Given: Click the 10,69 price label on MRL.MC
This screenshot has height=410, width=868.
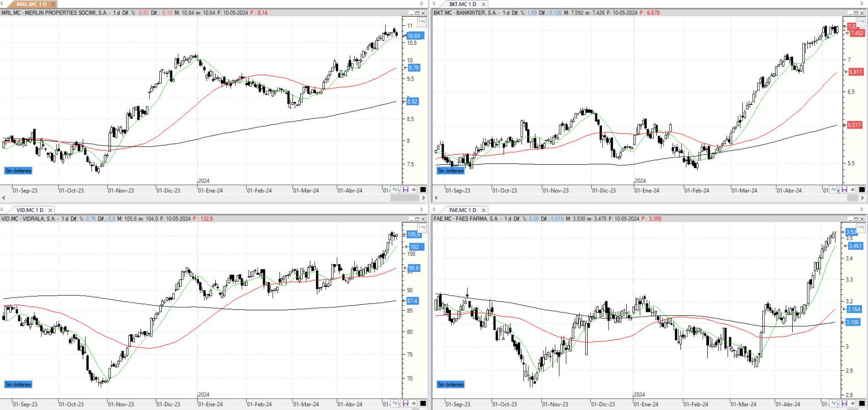Looking at the screenshot, I should 415,36.
